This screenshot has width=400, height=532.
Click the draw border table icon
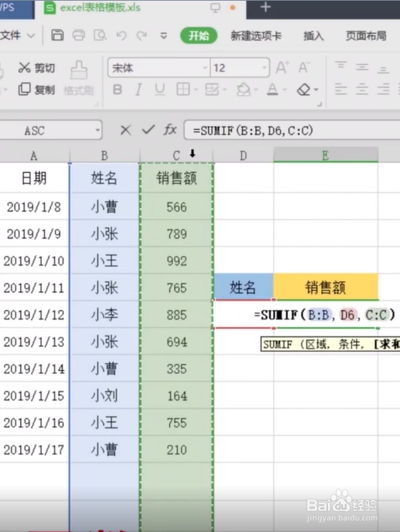[212, 90]
